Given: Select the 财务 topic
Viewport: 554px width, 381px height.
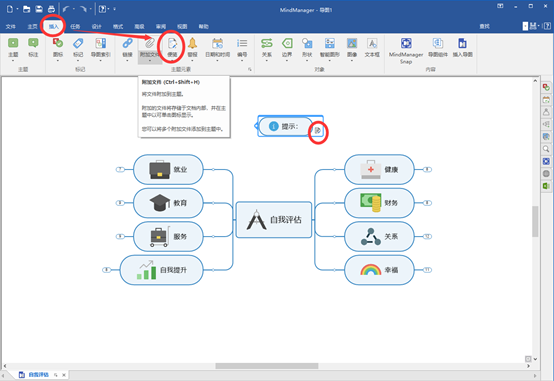Looking at the screenshot, I should tap(379, 203).
